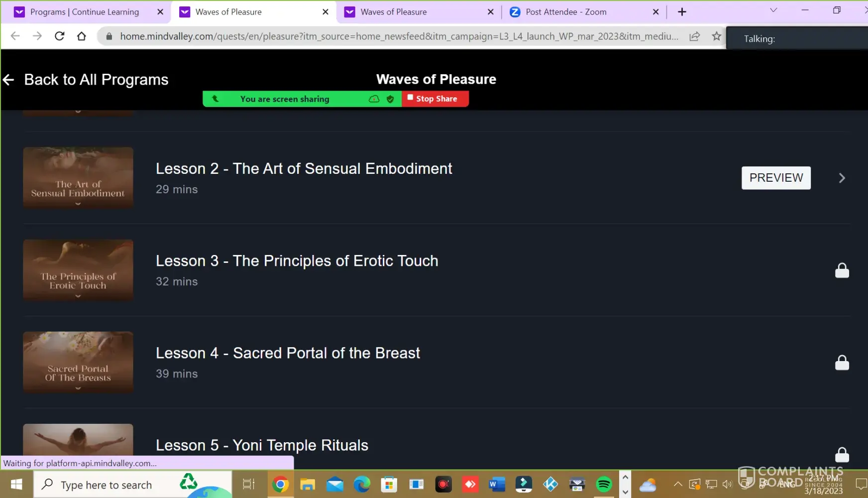Open File Explorer from the taskbar

pos(308,484)
